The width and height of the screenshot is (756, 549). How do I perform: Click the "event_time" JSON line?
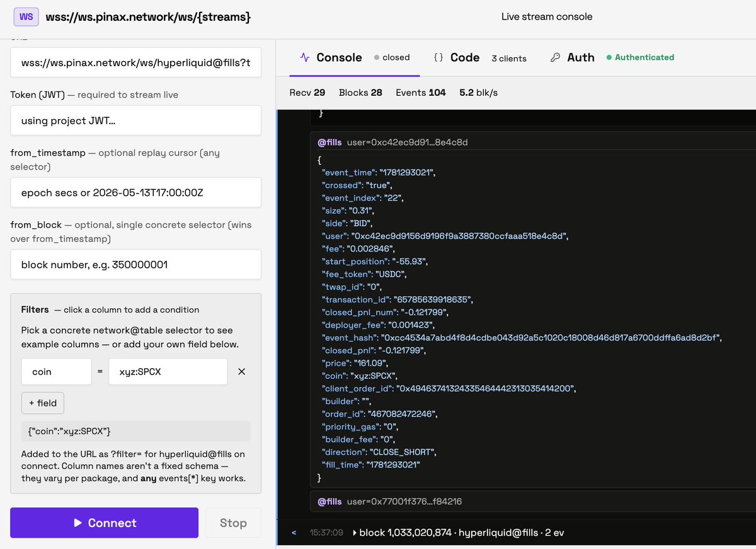pyautogui.click(x=379, y=172)
